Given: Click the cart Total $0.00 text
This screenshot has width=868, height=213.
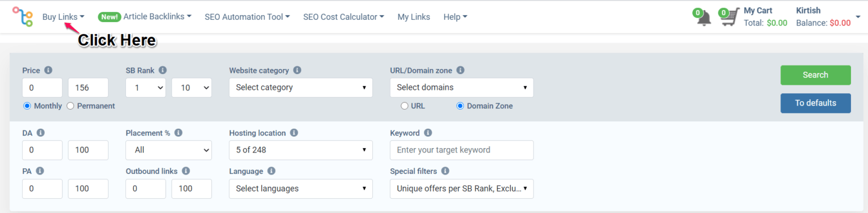Looking at the screenshot, I should click(x=765, y=23).
